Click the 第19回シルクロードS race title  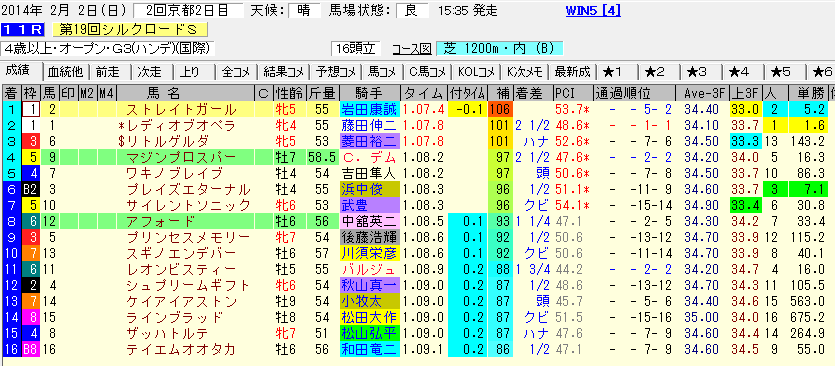(x=130, y=29)
